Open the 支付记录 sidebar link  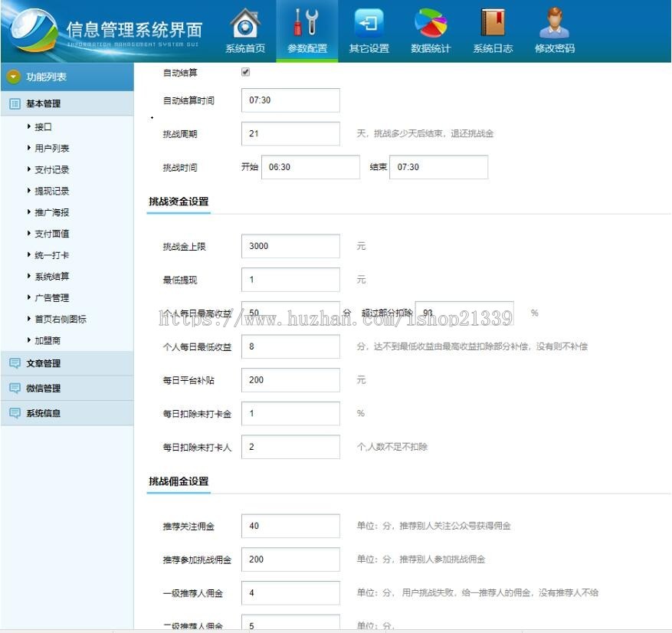coord(52,169)
